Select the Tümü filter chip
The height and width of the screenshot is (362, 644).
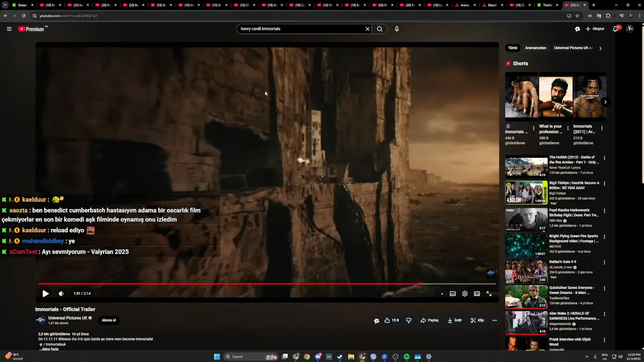(513, 48)
